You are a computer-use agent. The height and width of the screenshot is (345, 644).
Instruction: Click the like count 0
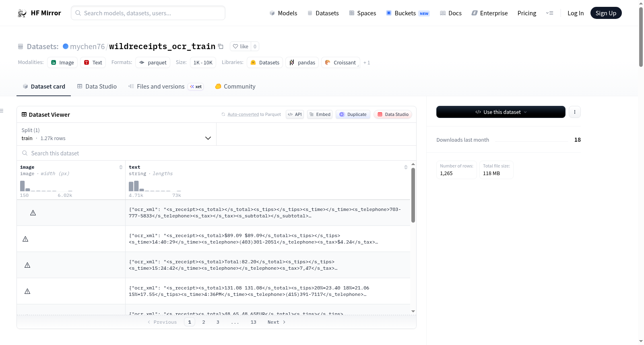255,46
